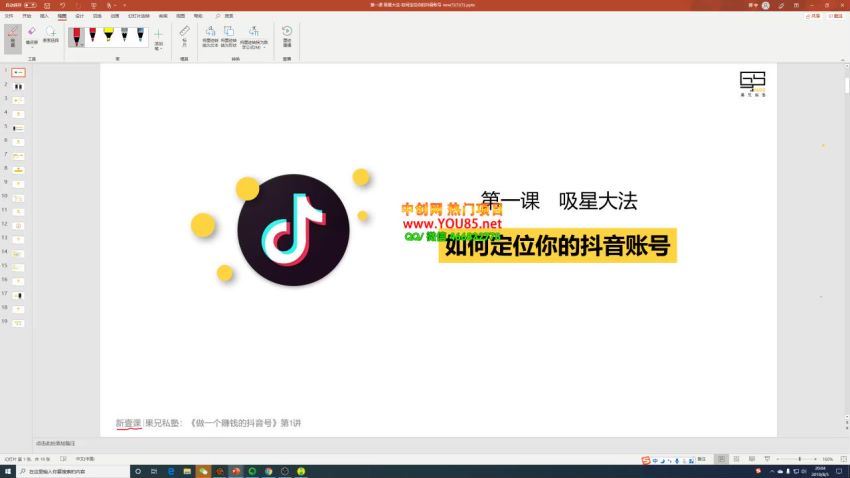Toggle the AutoSave switch
850x478 pixels.
click(30, 5)
